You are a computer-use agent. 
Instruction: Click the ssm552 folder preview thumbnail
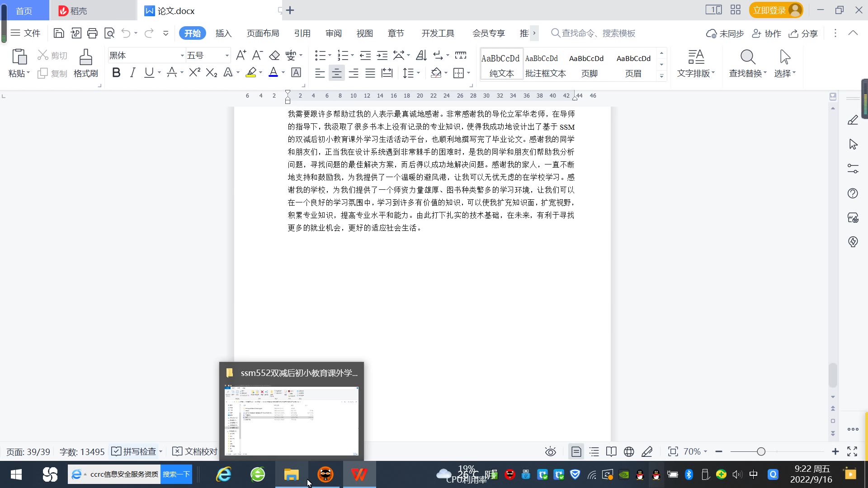click(x=292, y=420)
